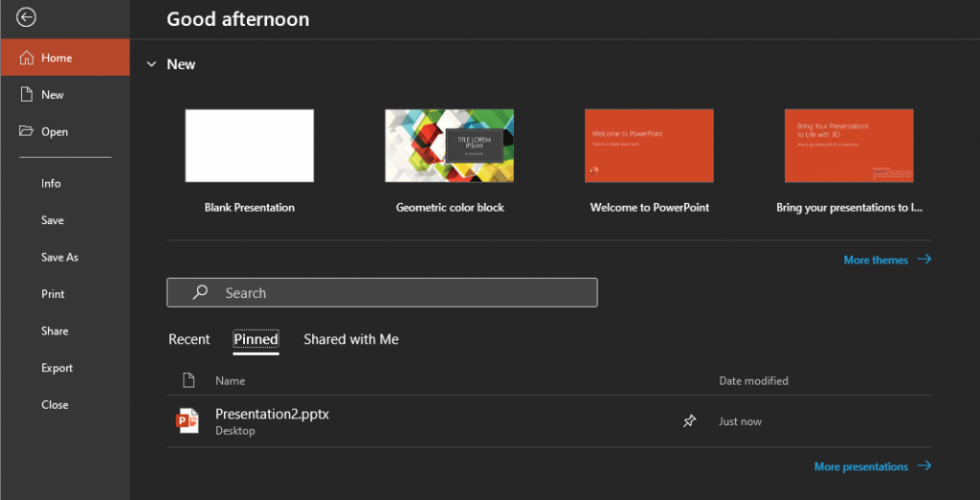Switch to the Recent tab
This screenshot has width=980, height=500.
[x=189, y=339]
